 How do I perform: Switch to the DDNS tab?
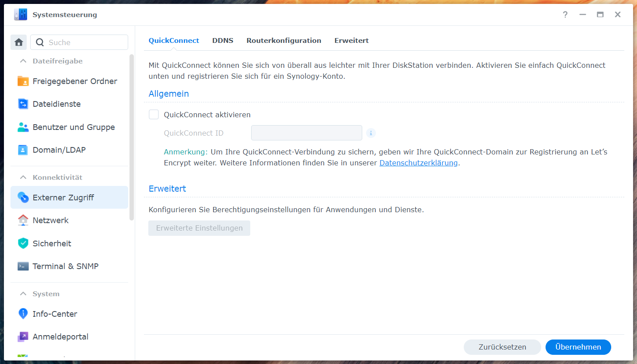(223, 41)
